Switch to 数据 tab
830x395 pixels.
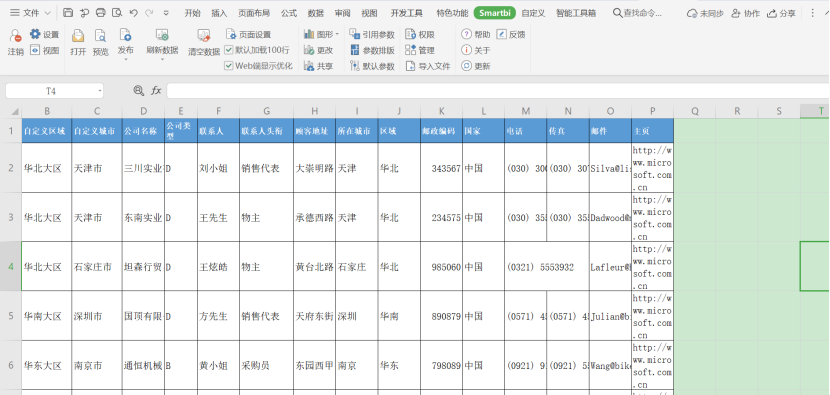coord(316,13)
